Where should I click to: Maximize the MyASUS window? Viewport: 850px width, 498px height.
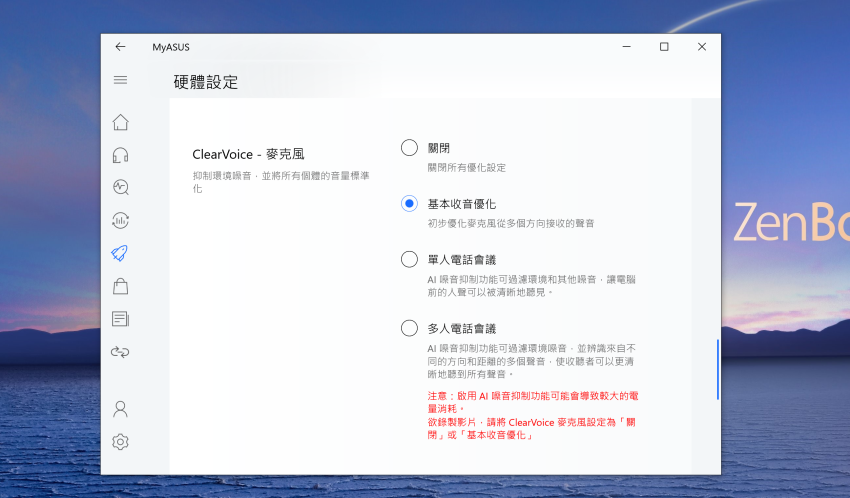pos(664,47)
